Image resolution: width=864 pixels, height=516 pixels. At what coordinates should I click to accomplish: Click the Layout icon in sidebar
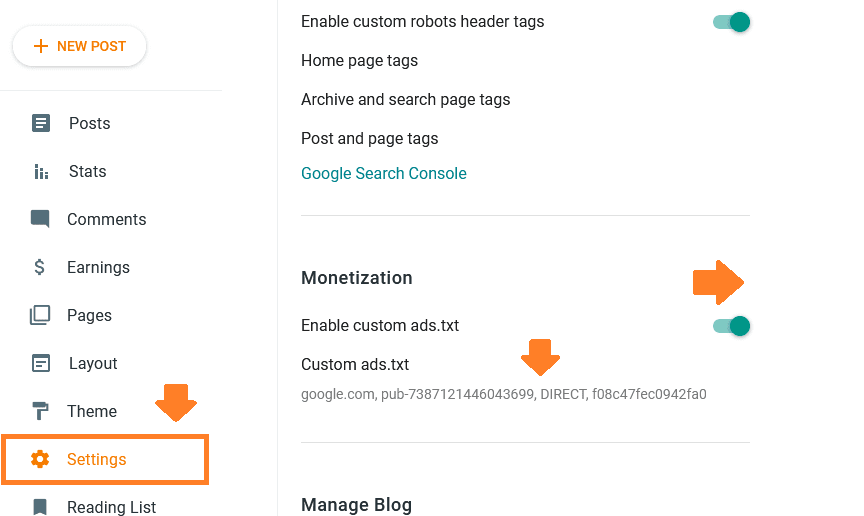(x=40, y=363)
